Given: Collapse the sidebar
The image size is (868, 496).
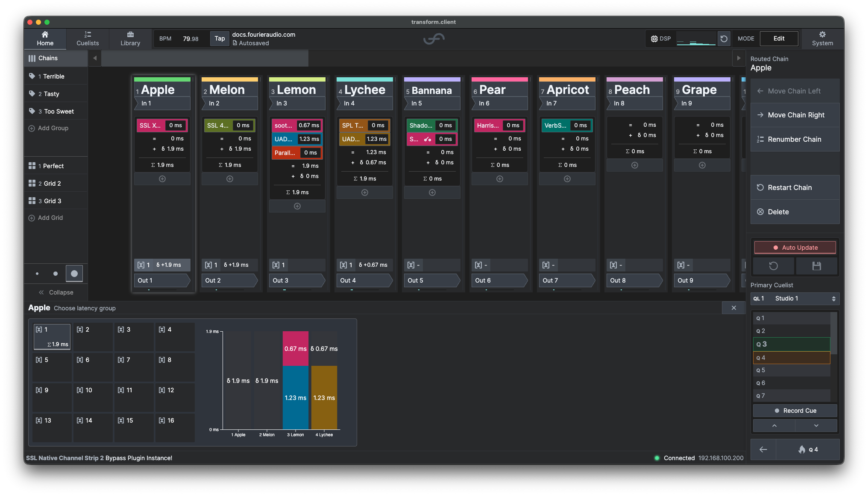Looking at the screenshot, I should (x=56, y=292).
